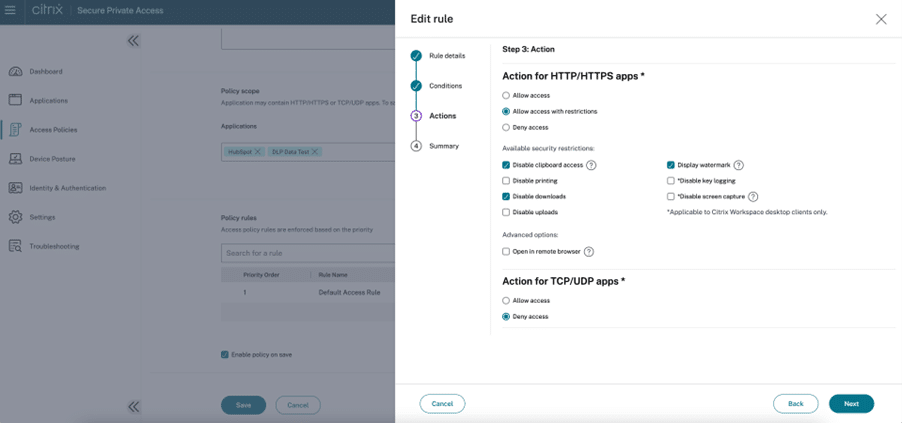
Task: Go to Rule details step checkmark
Action: [416, 56]
